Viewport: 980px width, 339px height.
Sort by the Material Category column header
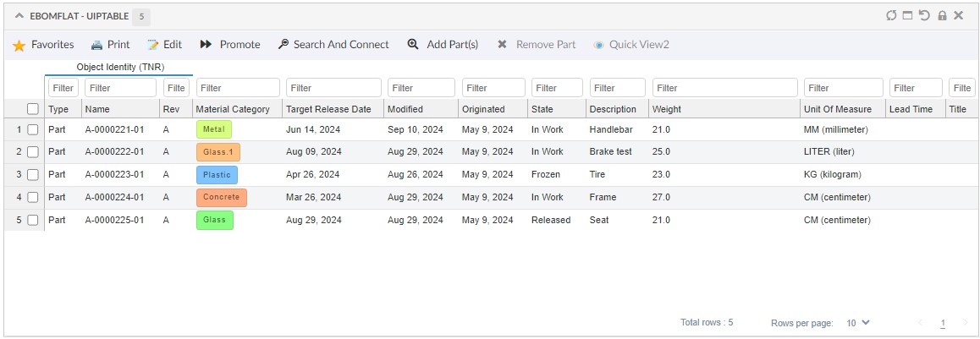click(x=233, y=109)
